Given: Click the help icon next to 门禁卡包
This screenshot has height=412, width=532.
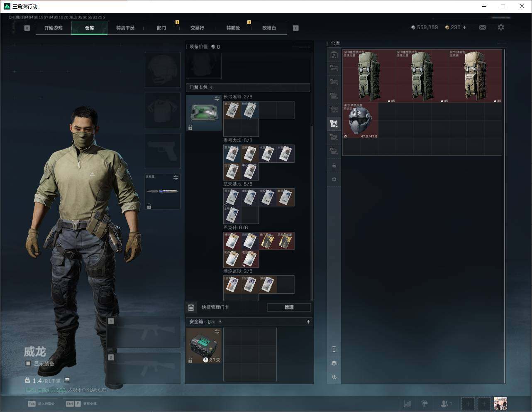Looking at the screenshot, I should [x=211, y=88].
